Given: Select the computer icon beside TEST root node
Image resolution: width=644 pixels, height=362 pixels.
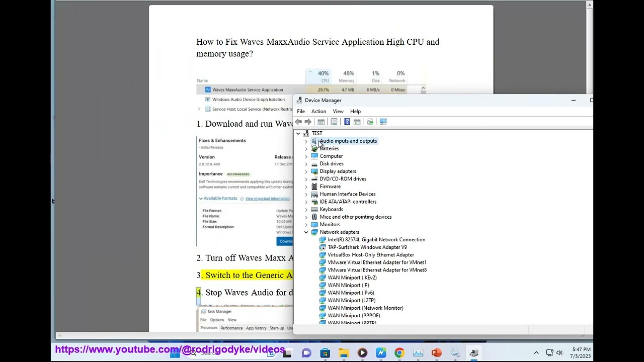Looking at the screenshot, I should click(306, 134).
